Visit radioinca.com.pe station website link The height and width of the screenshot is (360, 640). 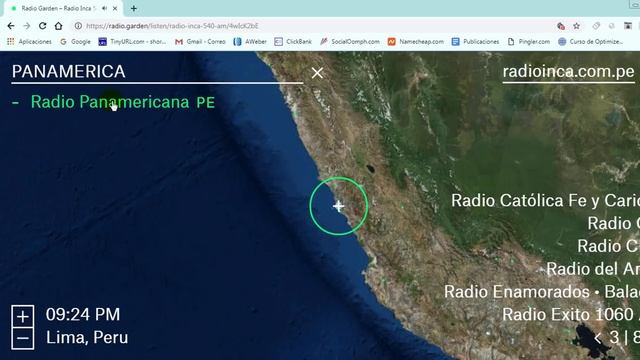(568, 72)
